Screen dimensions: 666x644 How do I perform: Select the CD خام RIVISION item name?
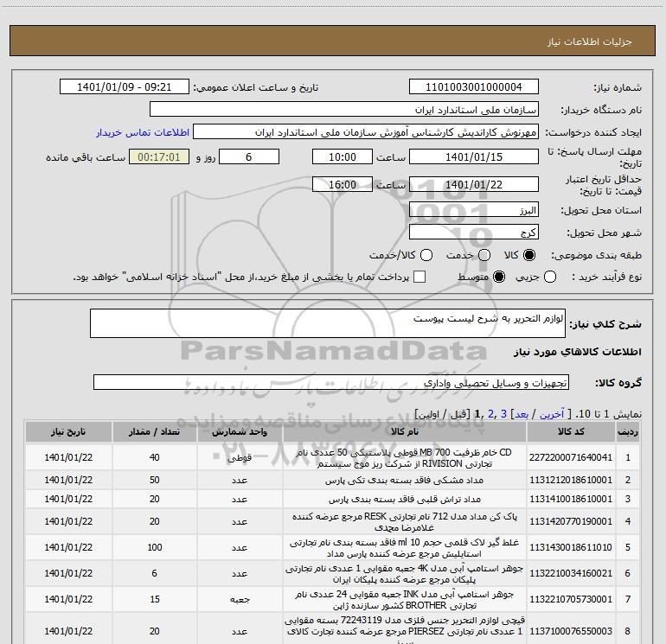point(405,458)
